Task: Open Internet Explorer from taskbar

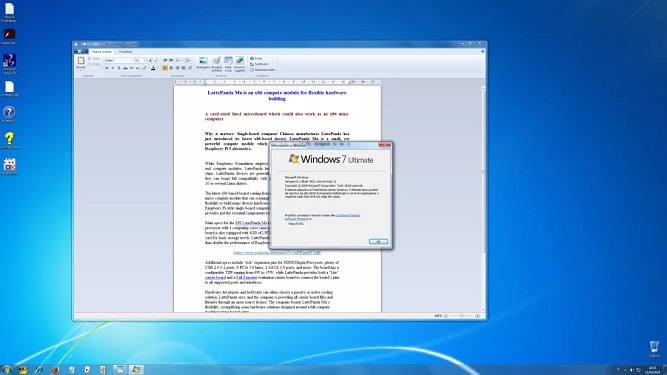Action: pyautogui.click(x=39, y=369)
